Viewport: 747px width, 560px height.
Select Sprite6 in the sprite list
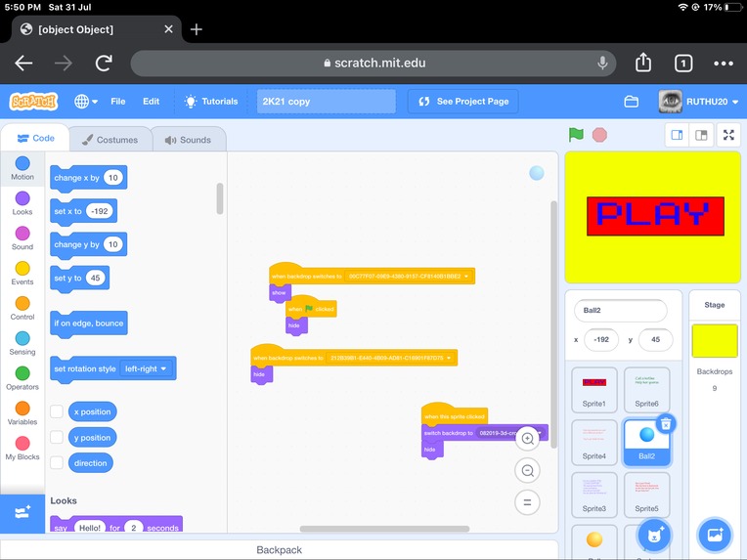tap(646, 390)
